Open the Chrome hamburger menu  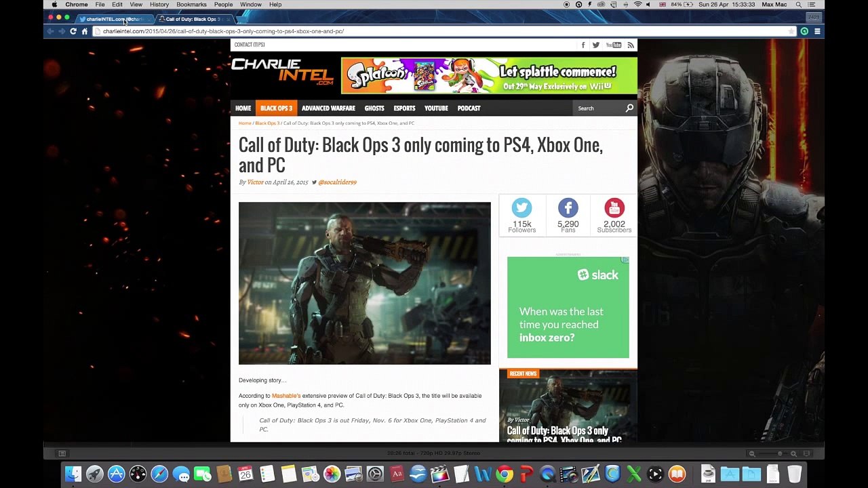point(817,31)
